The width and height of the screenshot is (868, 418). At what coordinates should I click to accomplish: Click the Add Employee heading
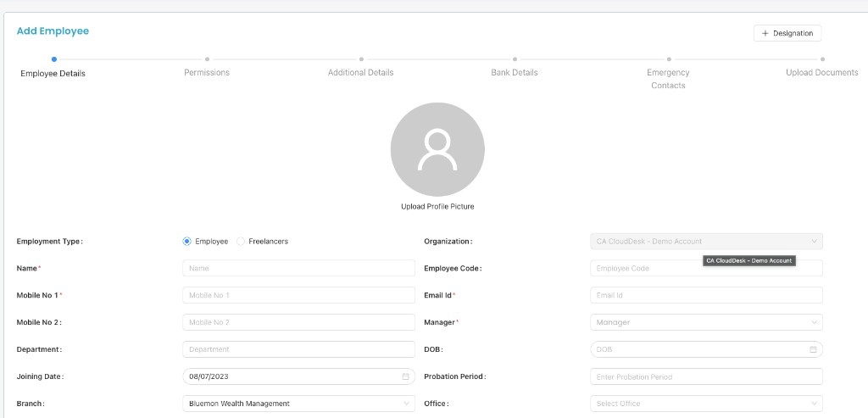click(53, 31)
